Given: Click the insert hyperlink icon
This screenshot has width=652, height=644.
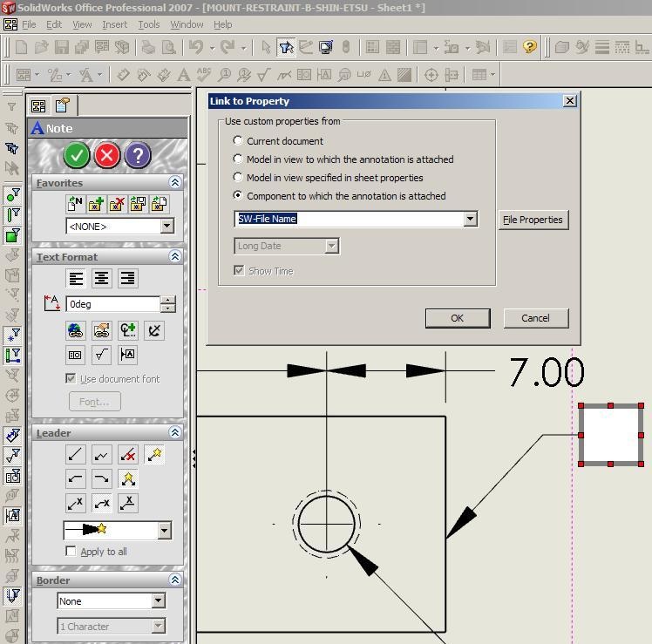Looking at the screenshot, I should point(76,330).
